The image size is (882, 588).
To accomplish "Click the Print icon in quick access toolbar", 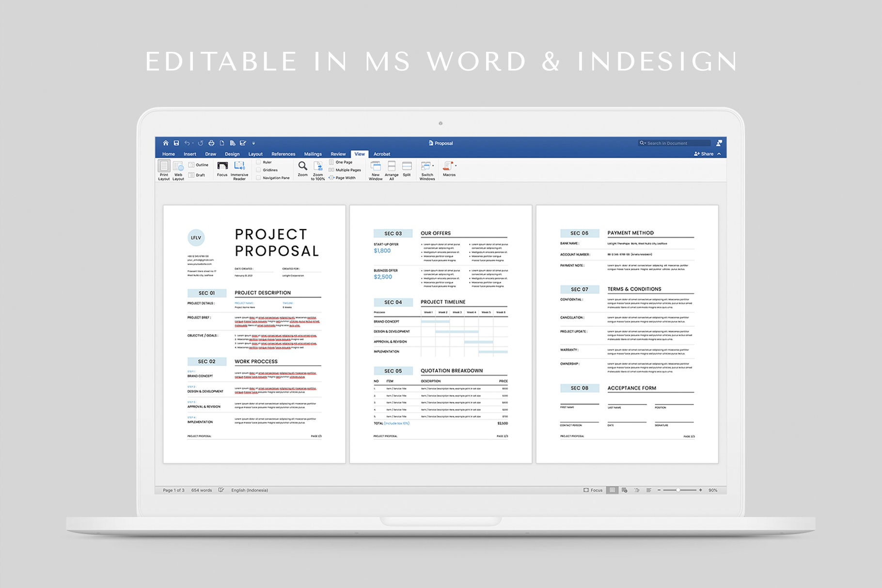I will coord(211,143).
